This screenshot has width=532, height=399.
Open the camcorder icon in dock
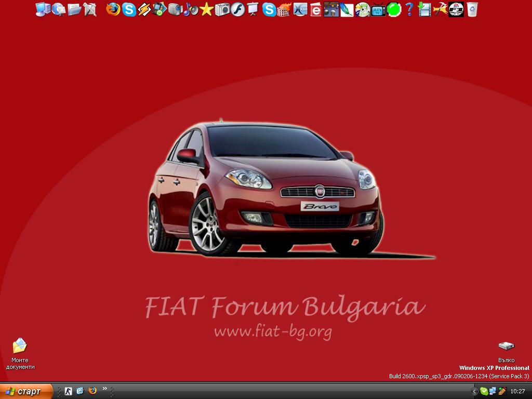coord(176,9)
